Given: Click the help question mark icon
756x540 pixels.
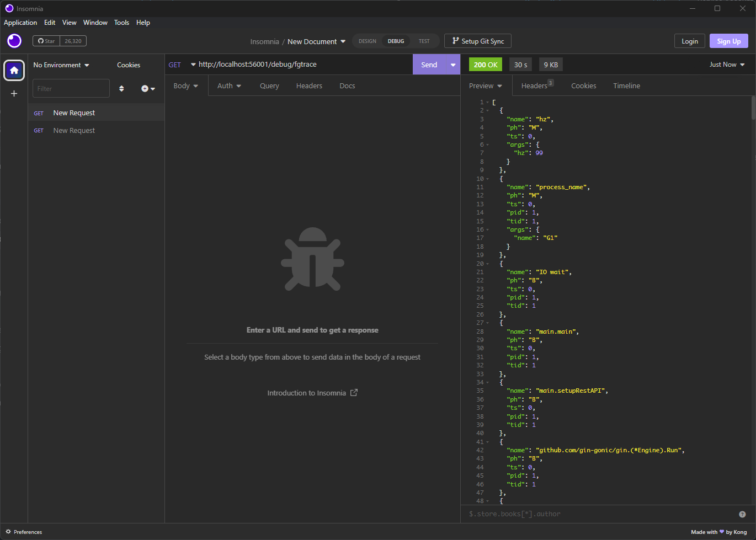Looking at the screenshot, I should point(742,514).
